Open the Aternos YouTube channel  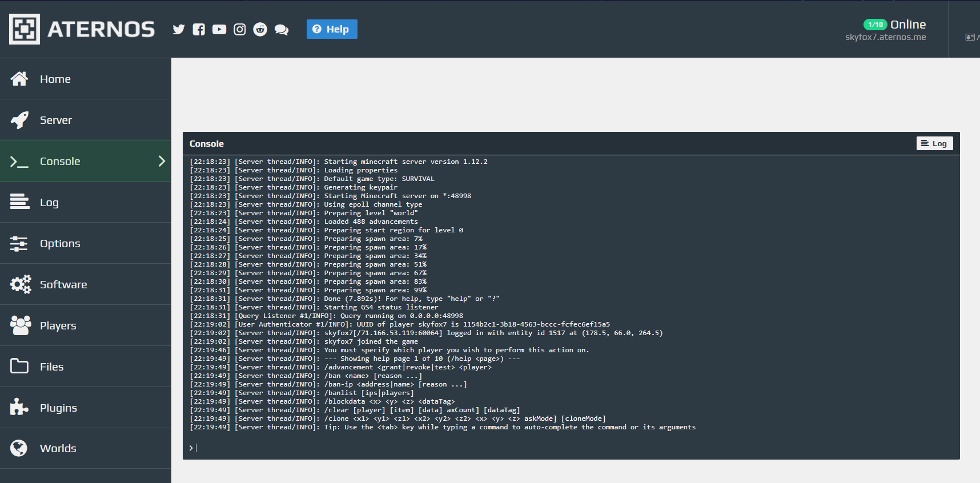pyautogui.click(x=219, y=29)
